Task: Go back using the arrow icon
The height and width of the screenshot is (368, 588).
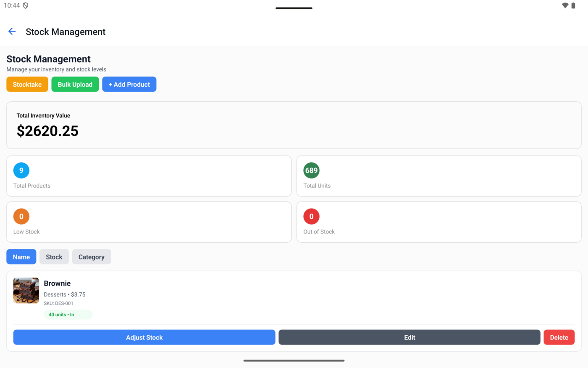Action: 12,32
